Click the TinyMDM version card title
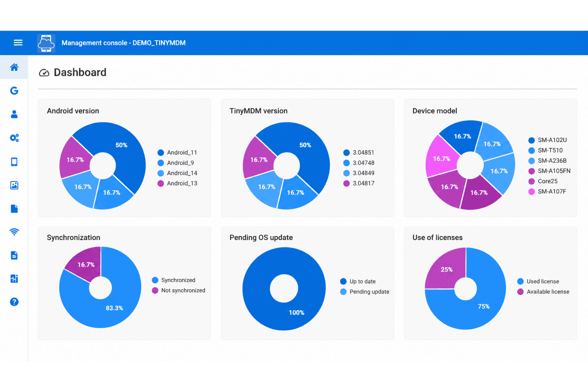 click(x=259, y=111)
